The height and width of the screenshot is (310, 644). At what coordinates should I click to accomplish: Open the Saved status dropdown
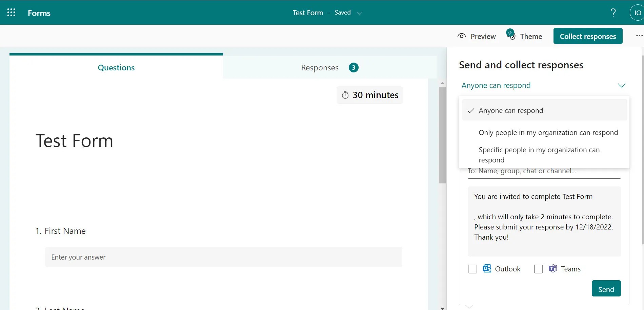tap(359, 13)
